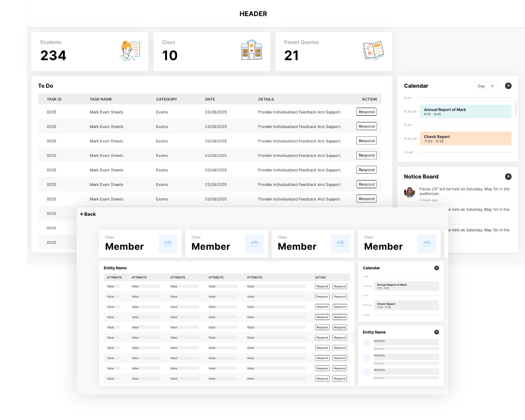Click the Students card teacher illustration icon
525x420 pixels.
[x=130, y=51]
